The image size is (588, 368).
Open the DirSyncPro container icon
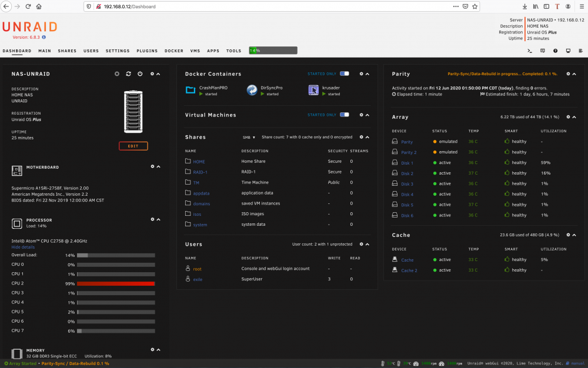pos(252,90)
